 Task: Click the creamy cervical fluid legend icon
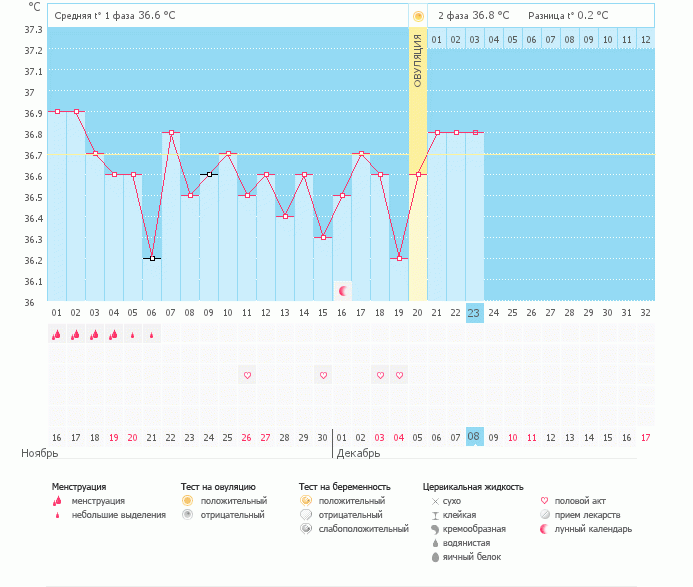tap(435, 528)
